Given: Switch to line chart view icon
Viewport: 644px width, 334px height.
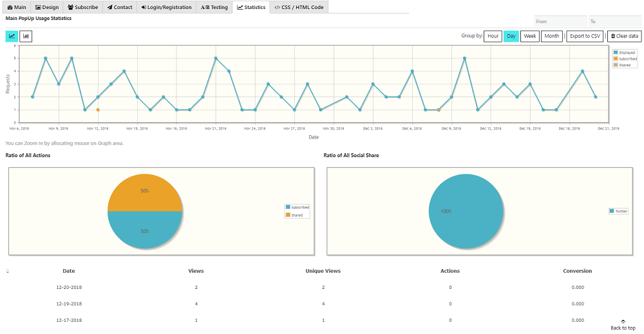Looking at the screenshot, I should (12, 36).
